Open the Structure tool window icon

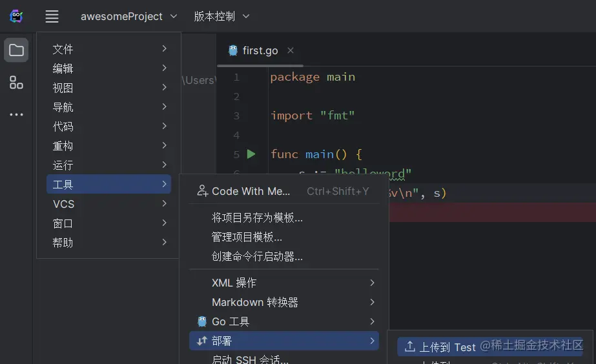[17, 83]
